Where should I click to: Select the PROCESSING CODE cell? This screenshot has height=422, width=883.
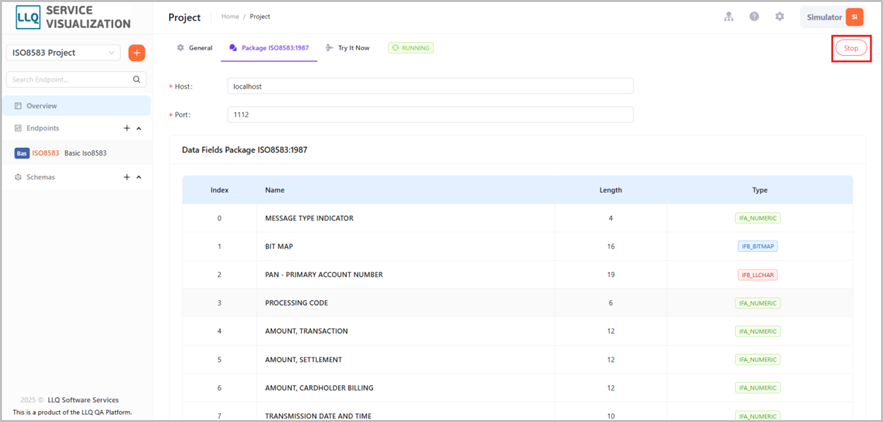(x=296, y=303)
